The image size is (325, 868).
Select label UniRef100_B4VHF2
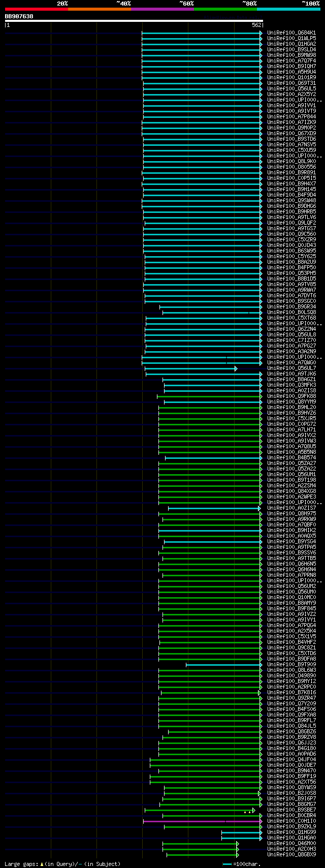tap(291, 642)
